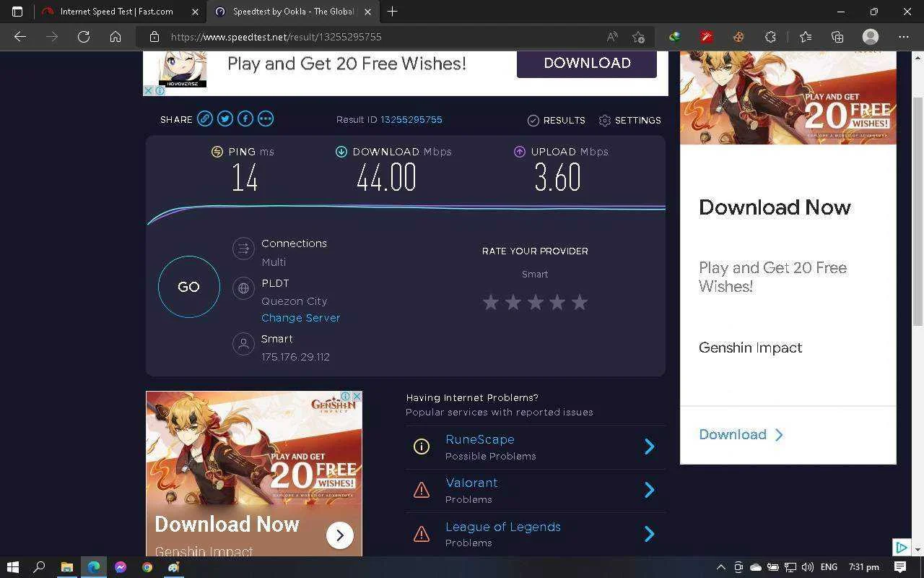Screen dimensions: 924x578
Task: Open speedtest SETTINGS
Action: (629, 120)
